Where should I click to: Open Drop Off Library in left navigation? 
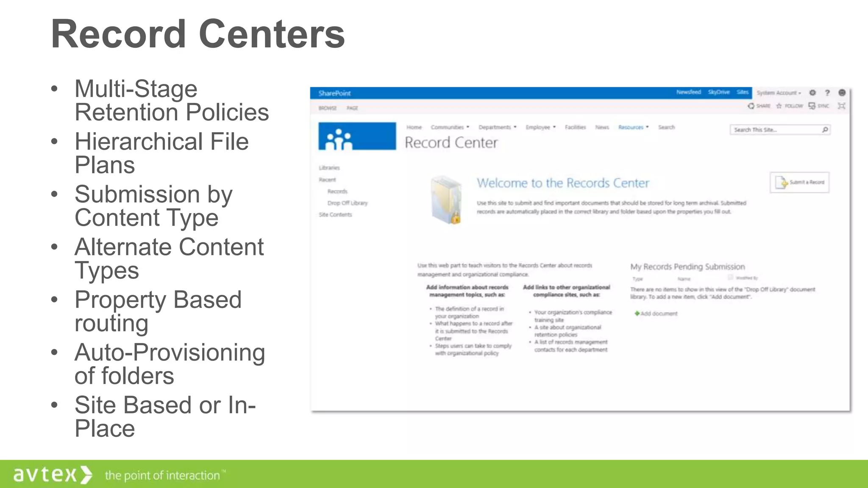tap(348, 203)
